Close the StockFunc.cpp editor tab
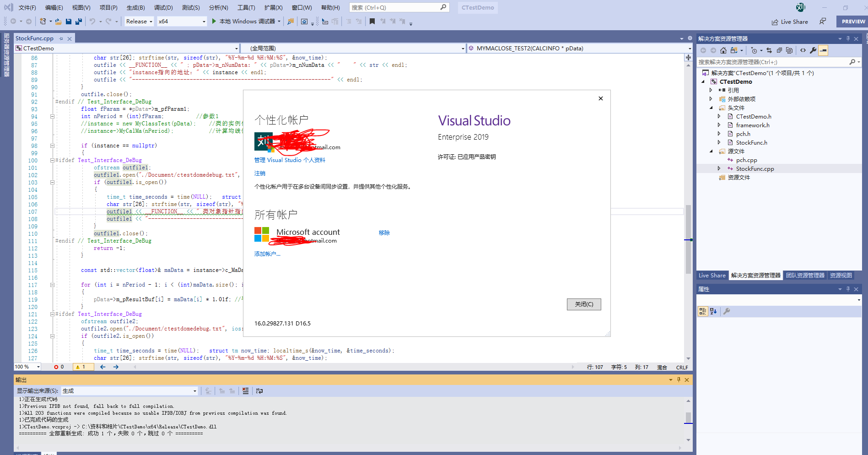This screenshot has height=455, width=868. 70,38
